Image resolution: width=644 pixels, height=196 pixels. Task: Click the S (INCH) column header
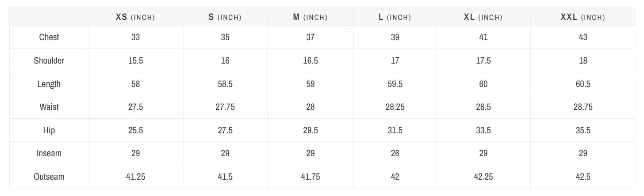click(x=225, y=17)
